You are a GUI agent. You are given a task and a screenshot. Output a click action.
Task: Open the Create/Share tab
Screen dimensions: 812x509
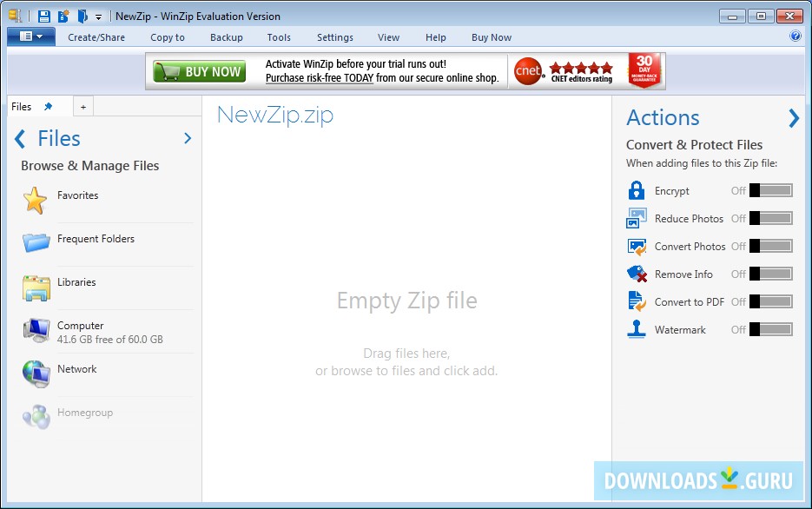click(96, 37)
